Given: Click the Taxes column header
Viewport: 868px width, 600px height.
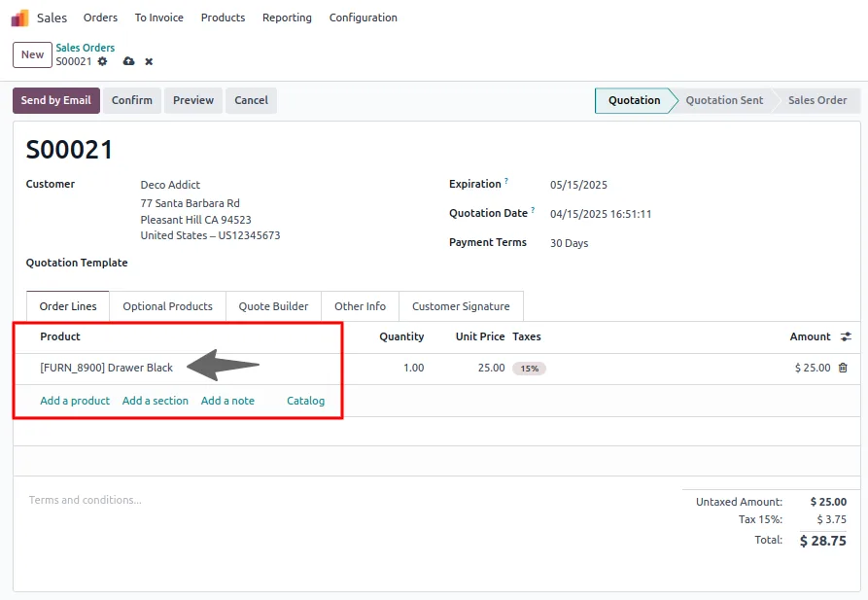Looking at the screenshot, I should [527, 336].
